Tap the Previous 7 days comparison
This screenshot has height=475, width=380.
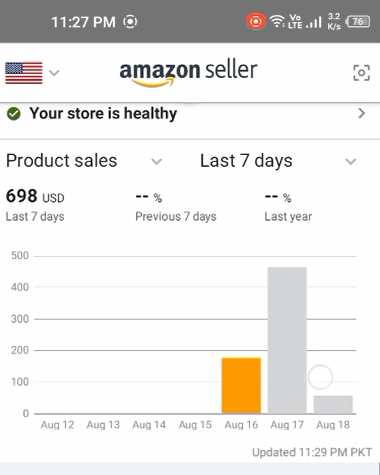click(x=176, y=207)
